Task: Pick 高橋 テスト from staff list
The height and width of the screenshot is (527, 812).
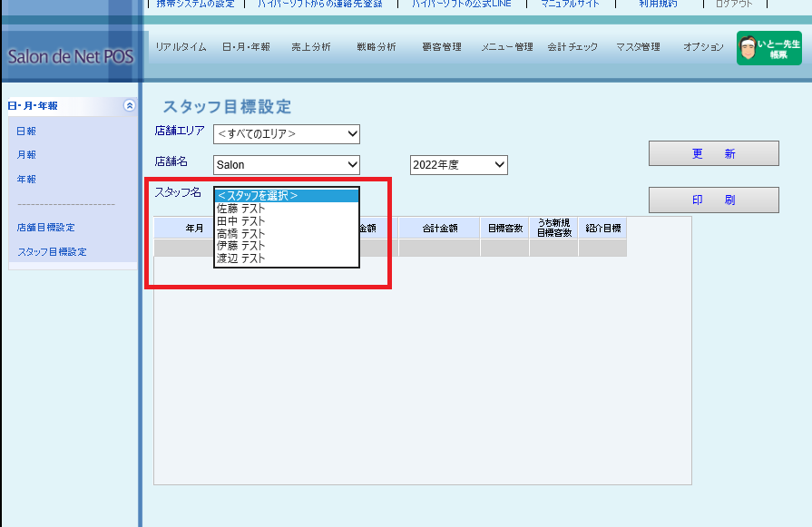Action: click(241, 234)
